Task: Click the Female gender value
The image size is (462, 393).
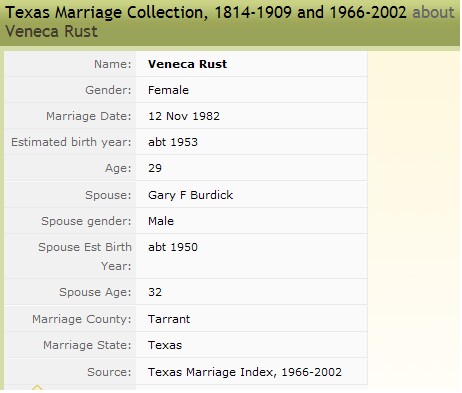Action: (x=168, y=90)
